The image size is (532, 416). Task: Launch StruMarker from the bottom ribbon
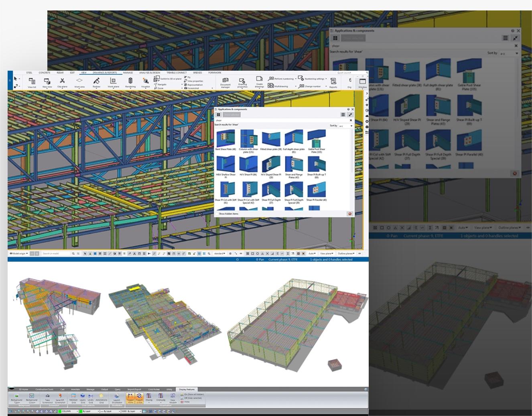coord(117,396)
